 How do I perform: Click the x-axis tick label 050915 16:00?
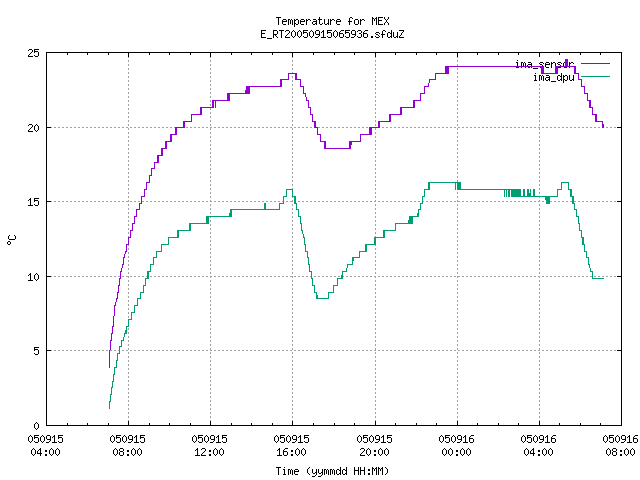click(292, 446)
